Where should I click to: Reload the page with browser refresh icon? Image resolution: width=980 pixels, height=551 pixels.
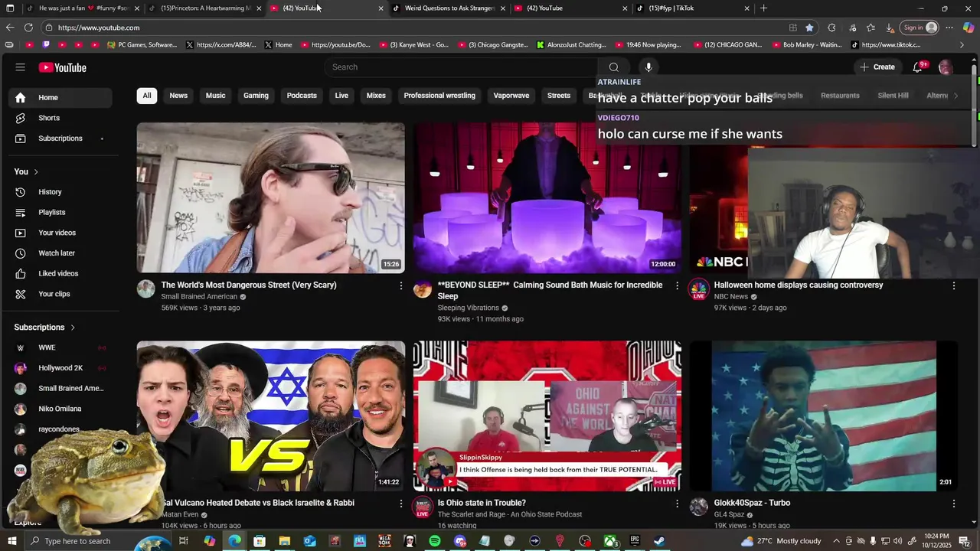pos(28,28)
